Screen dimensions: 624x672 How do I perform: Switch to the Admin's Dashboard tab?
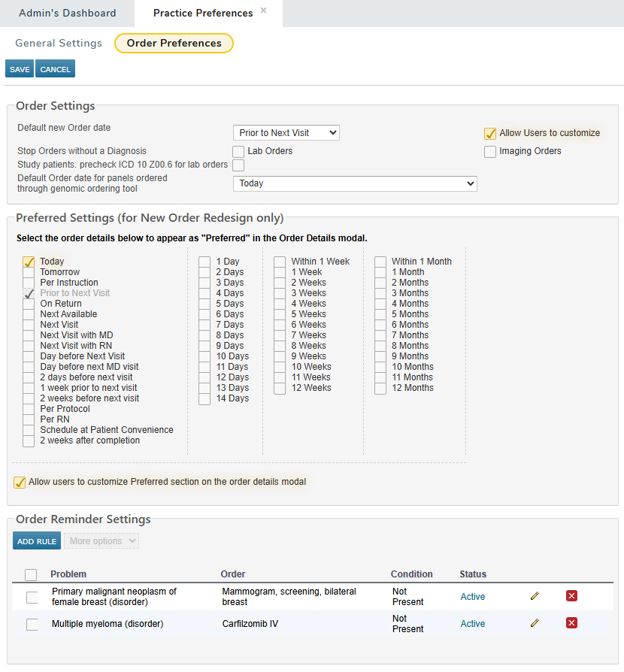pos(68,13)
